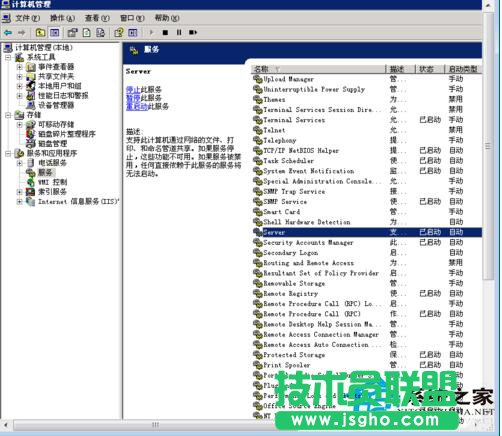The width and height of the screenshot is (502, 436).
Task: Open the 文件 menu
Action: [x=27, y=18]
